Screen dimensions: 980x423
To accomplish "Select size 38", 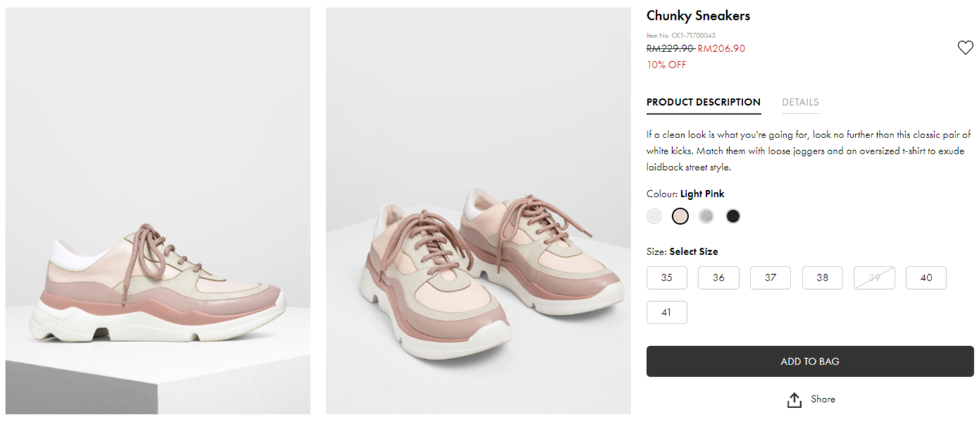I will (x=822, y=278).
